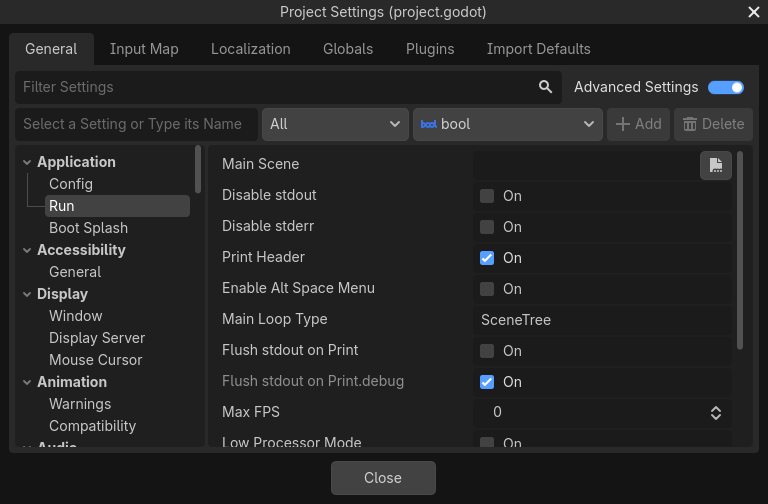Open Main Scene file browser icon
This screenshot has width=768, height=504.
tap(715, 166)
